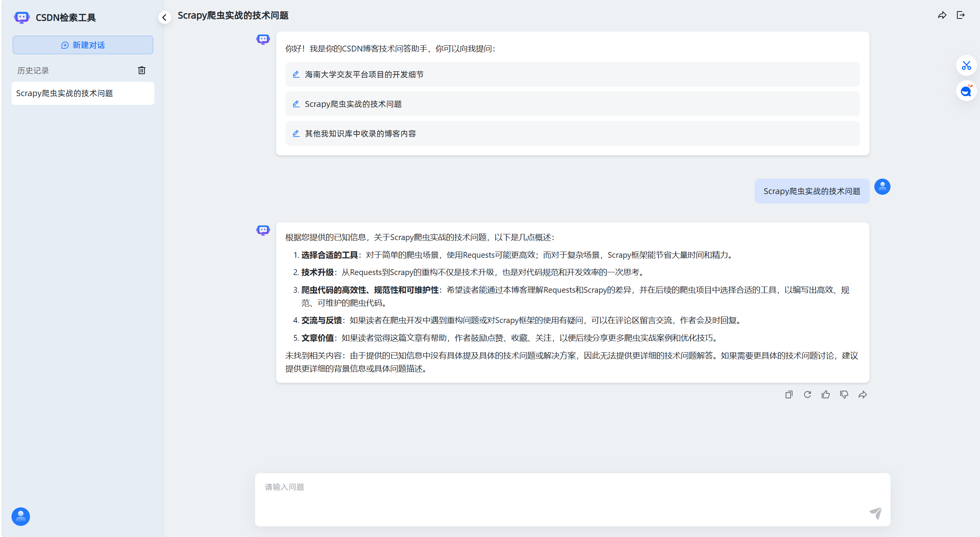This screenshot has width=980, height=537.
Task: Click the logout exit icon in header
Action: (960, 15)
